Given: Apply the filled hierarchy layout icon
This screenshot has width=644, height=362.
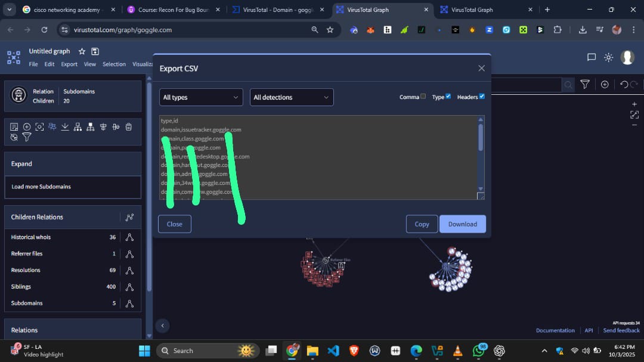Looking at the screenshot, I should tap(91, 127).
